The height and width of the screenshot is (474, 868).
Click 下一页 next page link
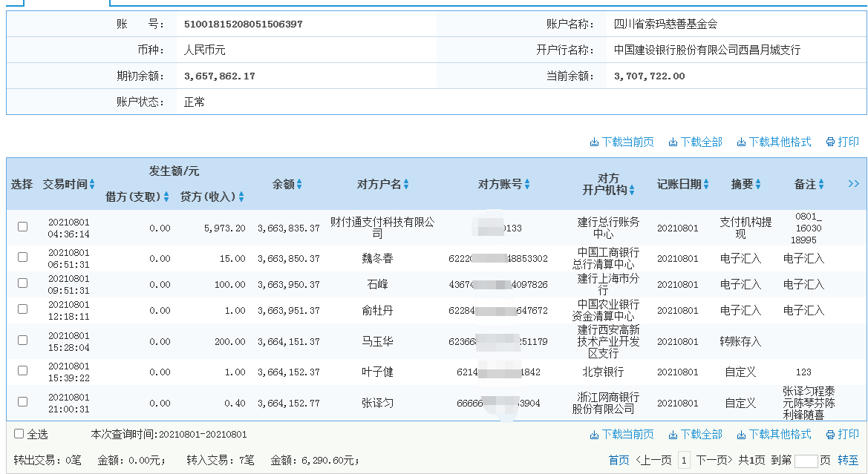tap(714, 461)
